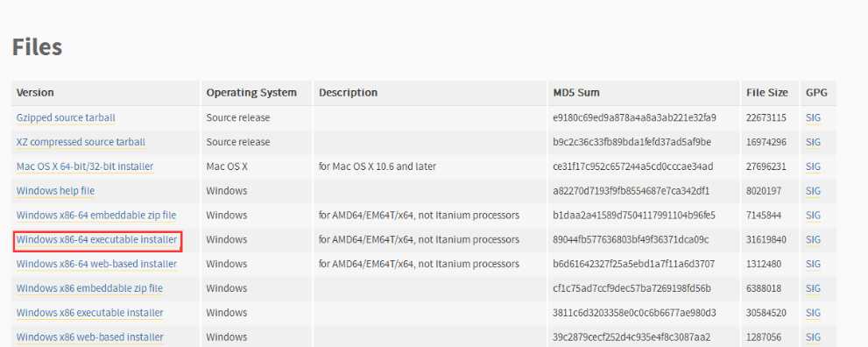
Task: Open SIG link for Windows help file
Action: [813, 191]
